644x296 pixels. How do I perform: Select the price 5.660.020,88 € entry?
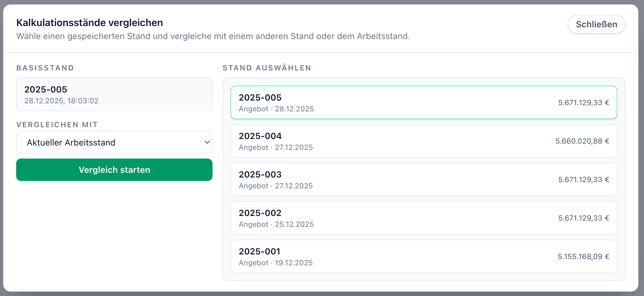pyautogui.click(x=583, y=141)
